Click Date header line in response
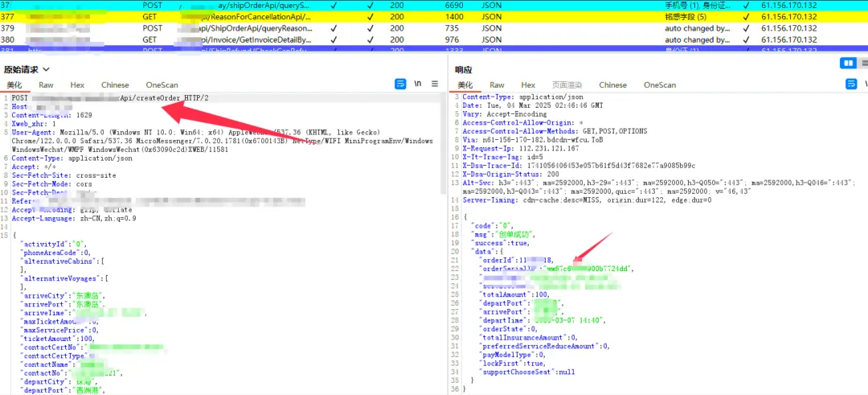The width and height of the screenshot is (868, 395). click(533, 105)
